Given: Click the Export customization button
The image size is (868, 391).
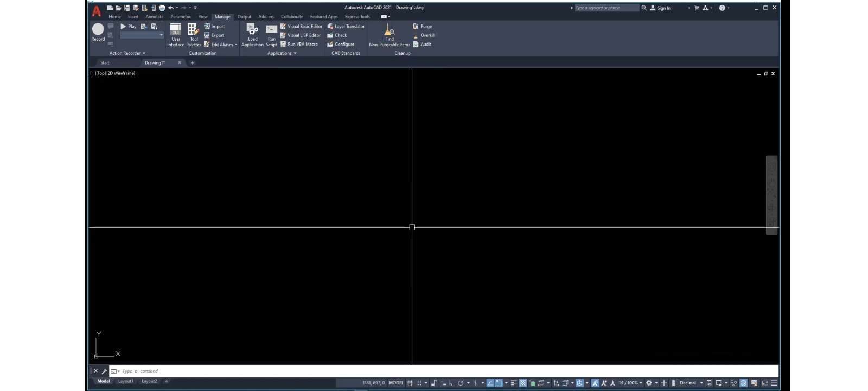Looking at the screenshot, I should click(x=214, y=35).
